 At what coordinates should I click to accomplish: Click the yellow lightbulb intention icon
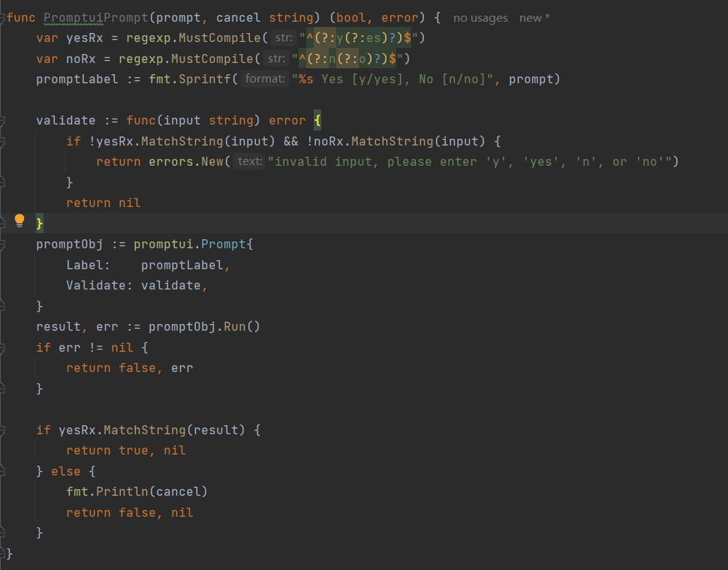coord(20,220)
